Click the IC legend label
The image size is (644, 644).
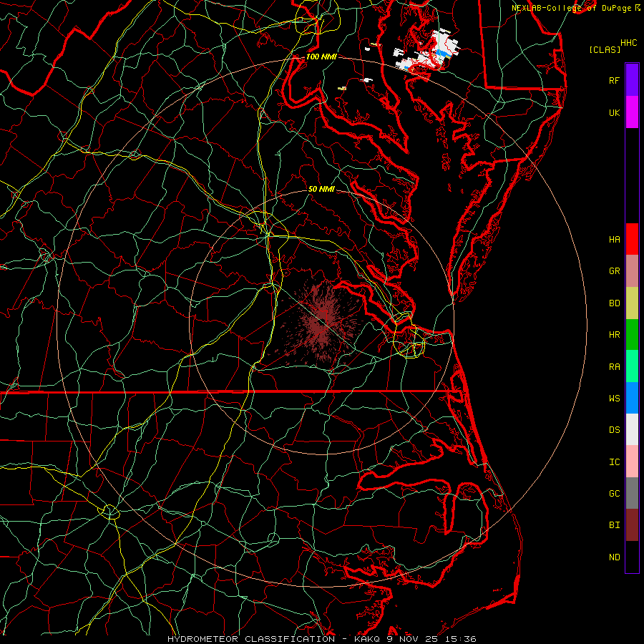614,462
